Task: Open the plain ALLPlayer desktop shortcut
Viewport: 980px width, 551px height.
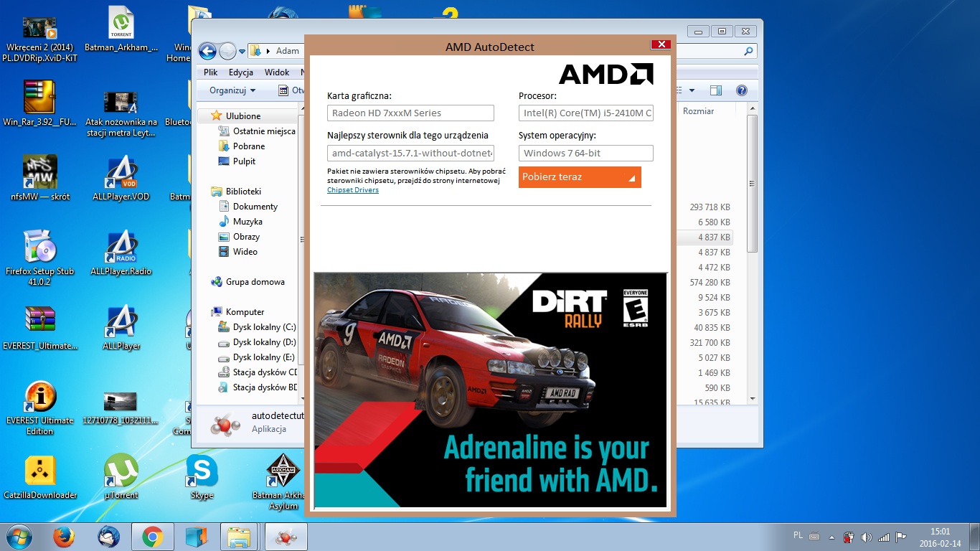Action: 121,321
